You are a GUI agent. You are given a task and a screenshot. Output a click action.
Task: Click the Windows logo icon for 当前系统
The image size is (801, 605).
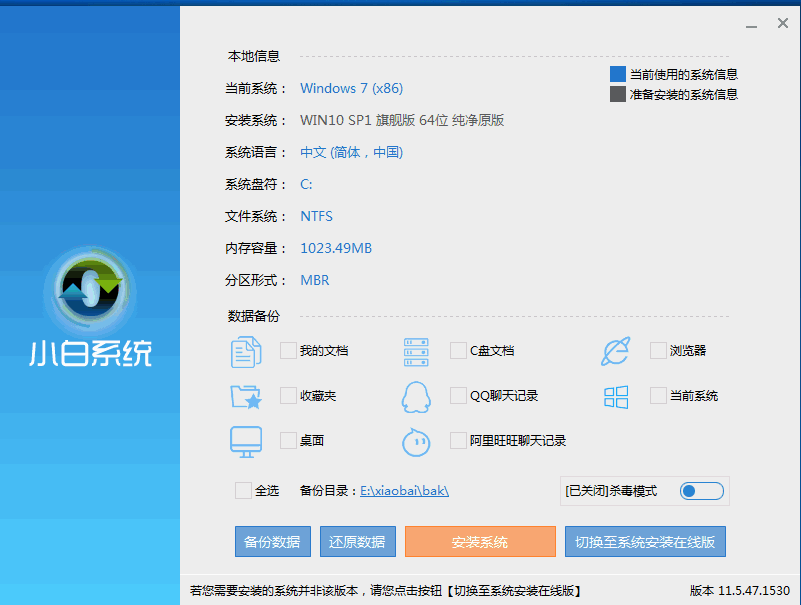click(x=616, y=397)
